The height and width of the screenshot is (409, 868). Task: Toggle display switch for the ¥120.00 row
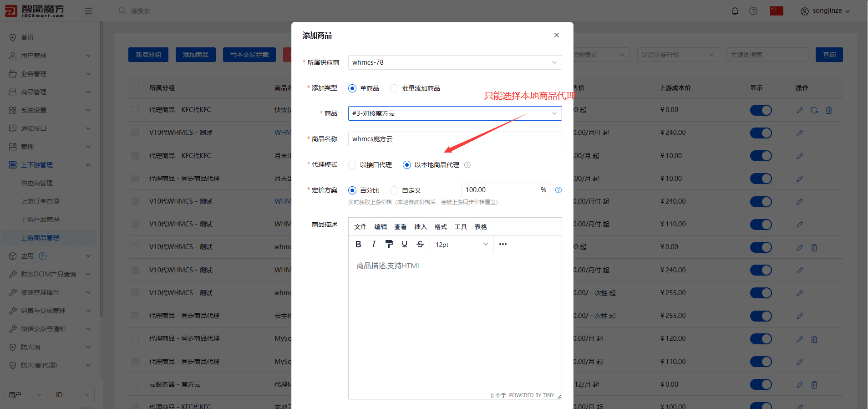pyautogui.click(x=761, y=339)
